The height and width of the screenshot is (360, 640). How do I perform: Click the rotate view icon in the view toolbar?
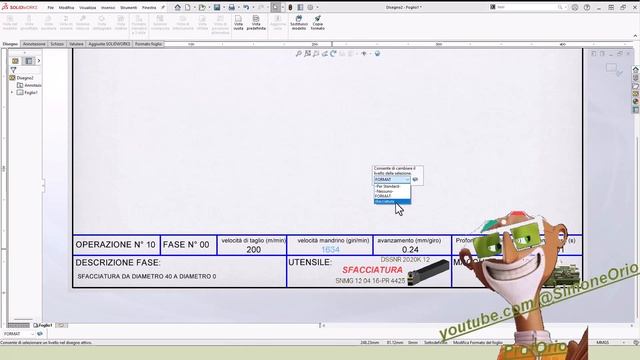click(x=333, y=53)
